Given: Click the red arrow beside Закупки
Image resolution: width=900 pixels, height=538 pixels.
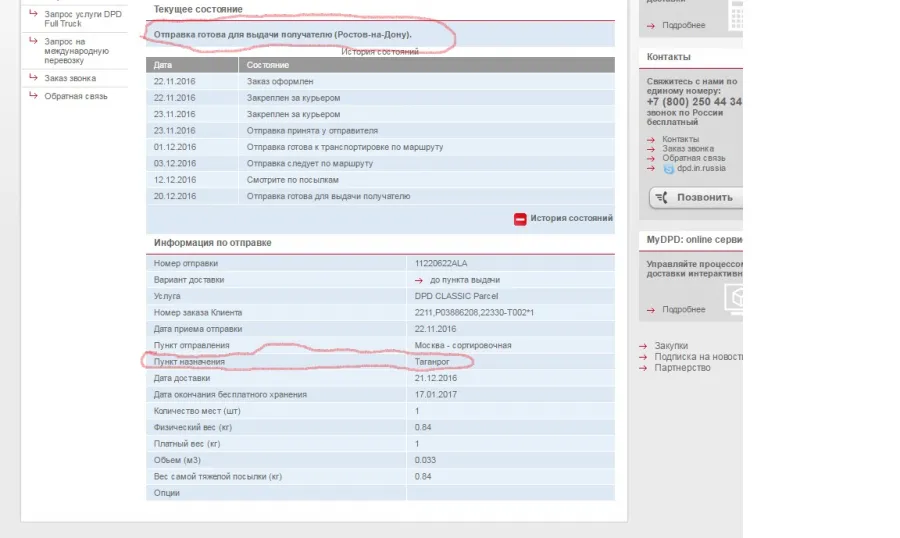Looking at the screenshot, I should point(643,346).
